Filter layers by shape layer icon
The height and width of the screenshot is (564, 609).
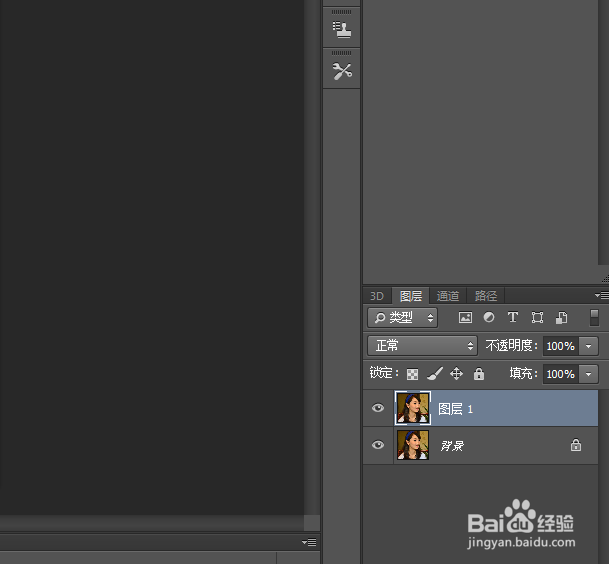537,317
